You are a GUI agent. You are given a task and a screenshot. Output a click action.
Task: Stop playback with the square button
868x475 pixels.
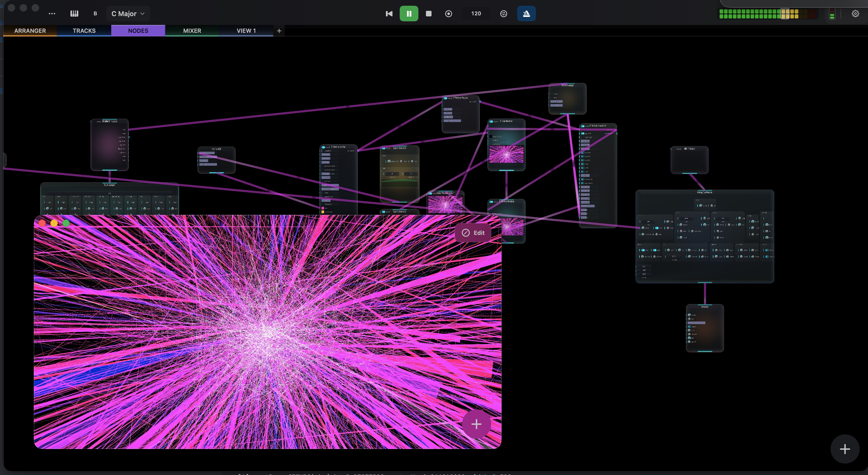coord(429,14)
